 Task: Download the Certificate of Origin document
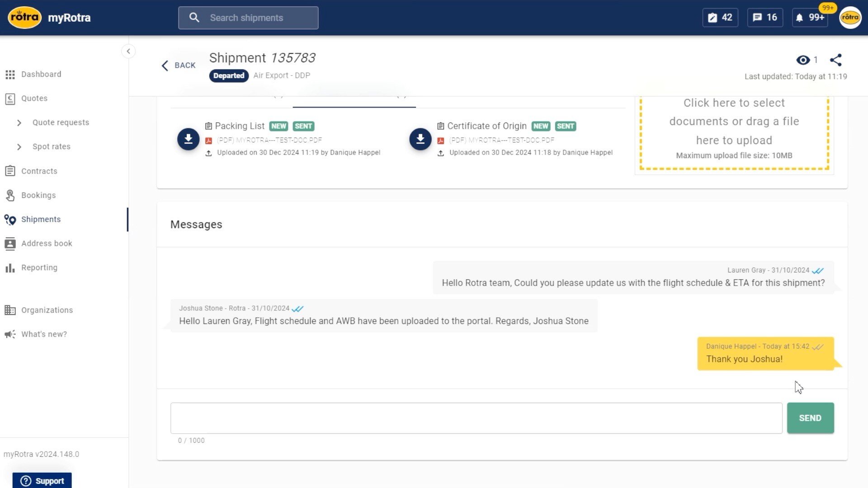(420, 139)
